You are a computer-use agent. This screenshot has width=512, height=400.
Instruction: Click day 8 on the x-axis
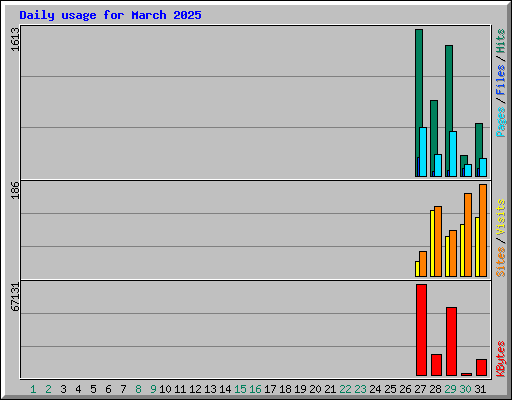coord(138,389)
